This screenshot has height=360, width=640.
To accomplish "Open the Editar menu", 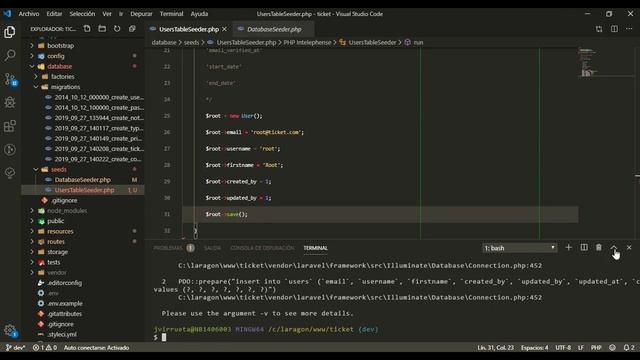I will tap(54, 13).
